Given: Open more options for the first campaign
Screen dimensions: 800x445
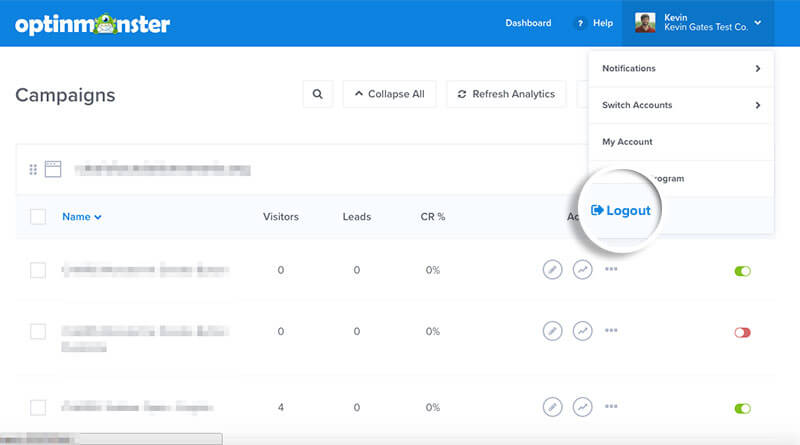Looking at the screenshot, I should tap(611, 269).
